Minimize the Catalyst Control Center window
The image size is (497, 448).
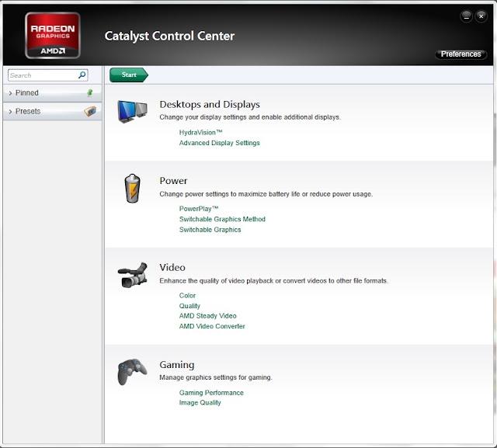click(466, 16)
